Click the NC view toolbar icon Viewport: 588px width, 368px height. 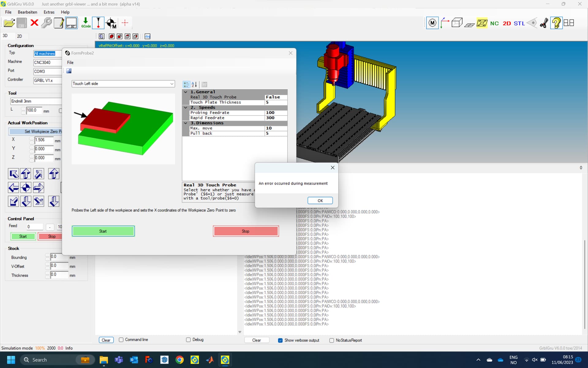click(x=494, y=23)
